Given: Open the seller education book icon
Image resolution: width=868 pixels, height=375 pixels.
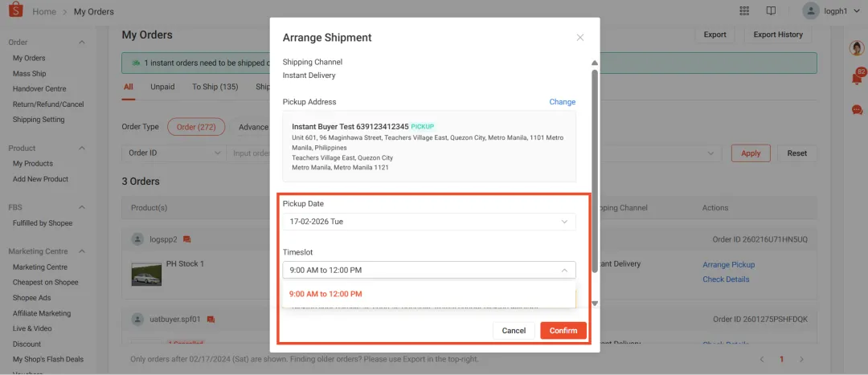Looking at the screenshot, I should coord(771,11).
